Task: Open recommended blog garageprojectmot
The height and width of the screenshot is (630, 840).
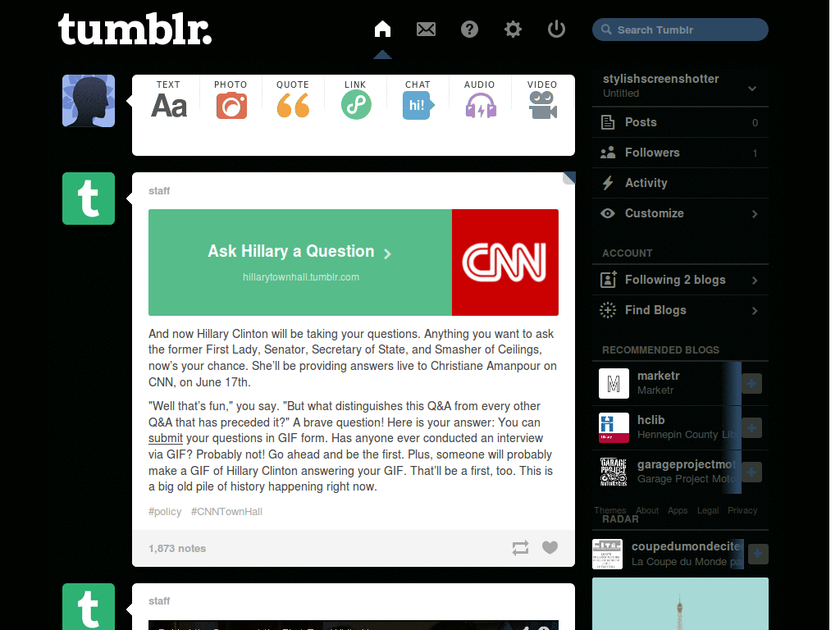Action: point(687,464)
